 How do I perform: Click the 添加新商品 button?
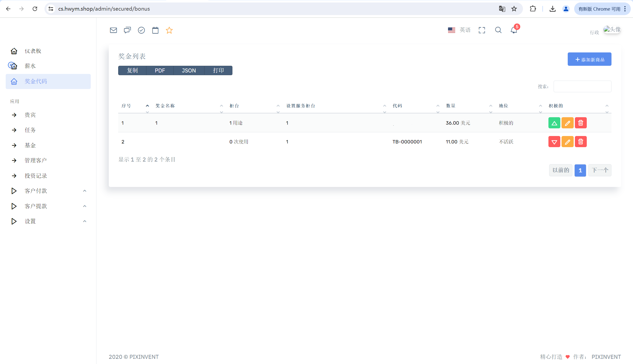tap(589, 59)
